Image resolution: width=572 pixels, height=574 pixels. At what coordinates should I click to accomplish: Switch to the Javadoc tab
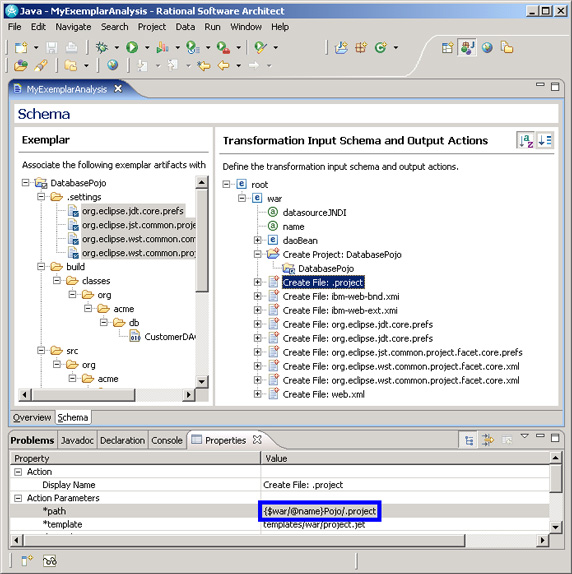point(77,440)
